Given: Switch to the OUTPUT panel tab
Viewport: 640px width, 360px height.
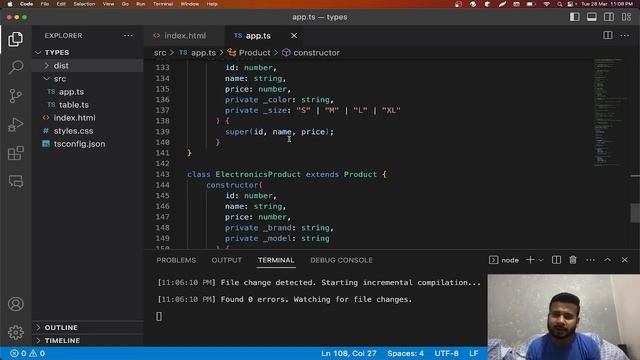Looking at the screenshot, I should [x=227, y=260].
